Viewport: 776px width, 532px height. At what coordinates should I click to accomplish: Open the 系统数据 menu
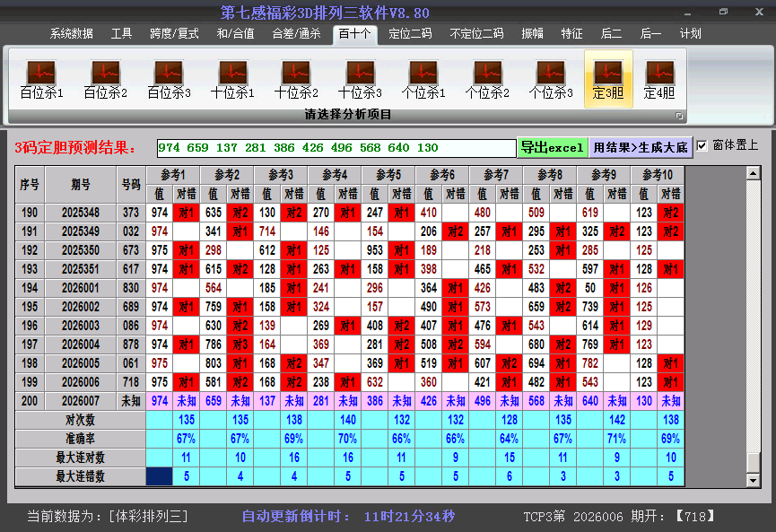72,34
